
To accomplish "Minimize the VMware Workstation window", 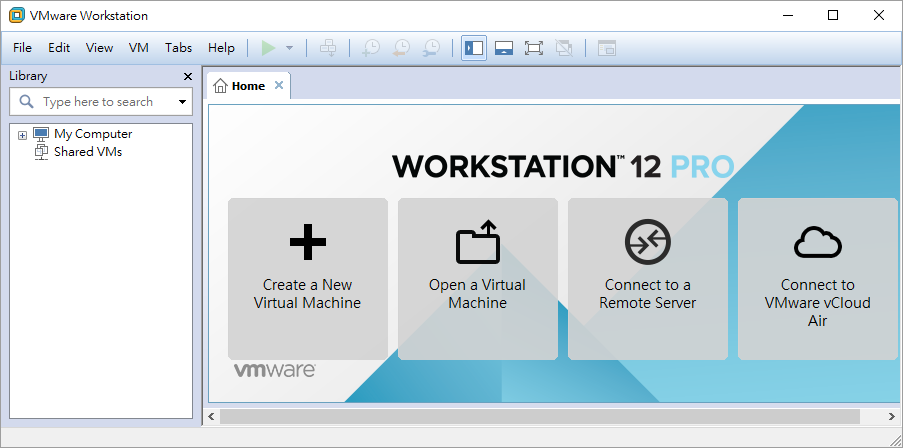I will point(788,16).
